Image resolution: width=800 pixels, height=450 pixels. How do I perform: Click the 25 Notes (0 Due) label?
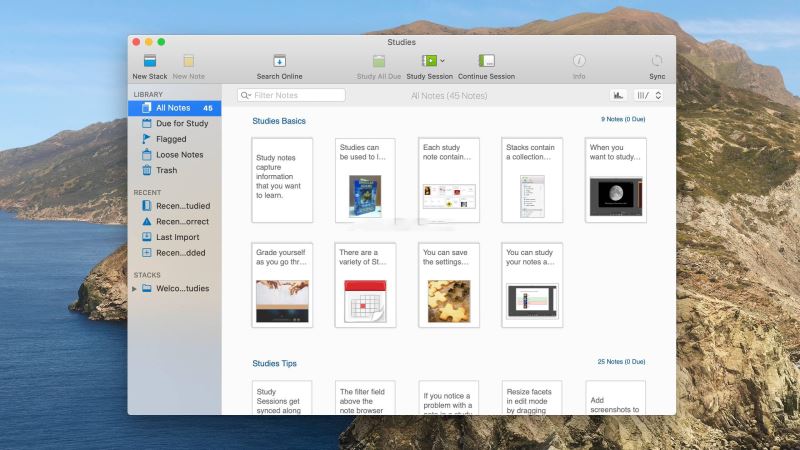(621, 361)
